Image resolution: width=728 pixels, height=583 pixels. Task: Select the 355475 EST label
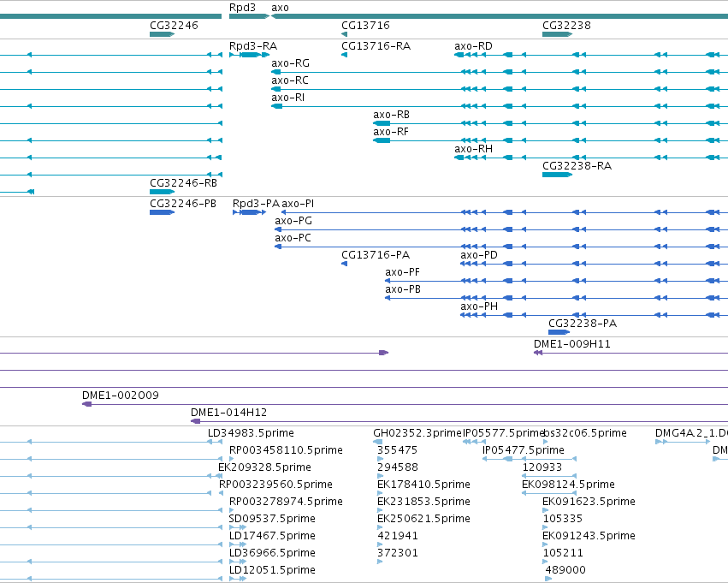(x=397, y=450)
